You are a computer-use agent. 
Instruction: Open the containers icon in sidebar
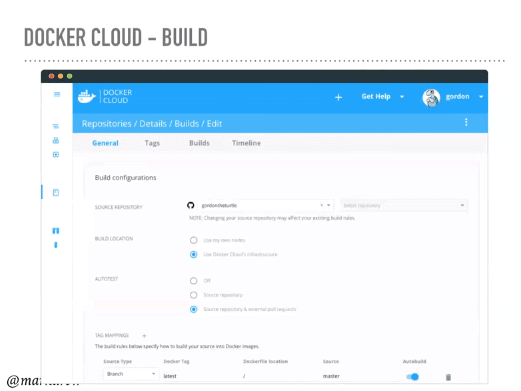point(56,155)
